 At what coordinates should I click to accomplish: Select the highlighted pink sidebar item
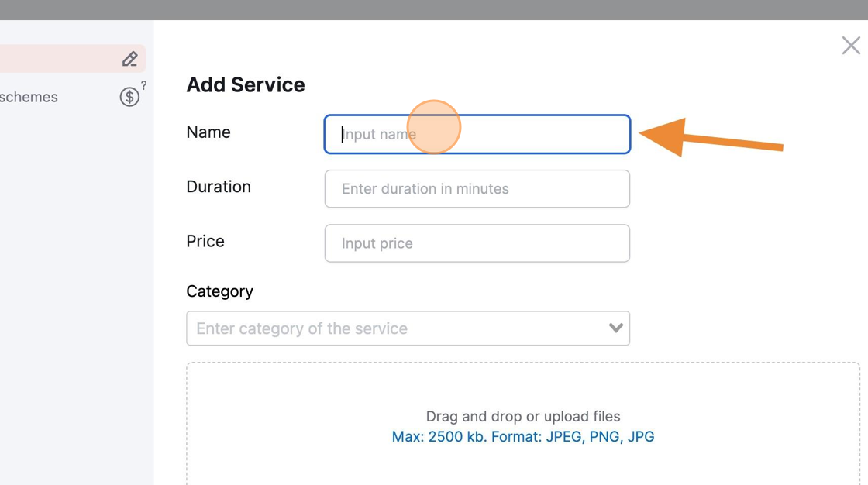click(x=73, y=59)
